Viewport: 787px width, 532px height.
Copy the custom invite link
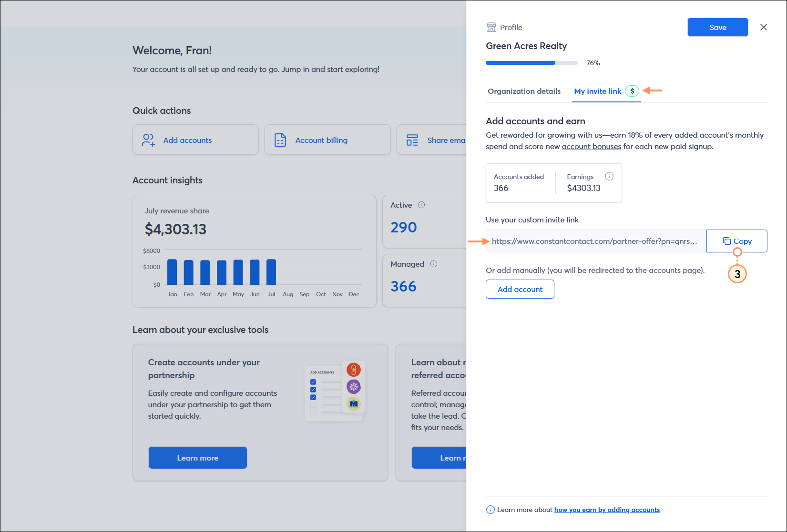tap(736, 241)
